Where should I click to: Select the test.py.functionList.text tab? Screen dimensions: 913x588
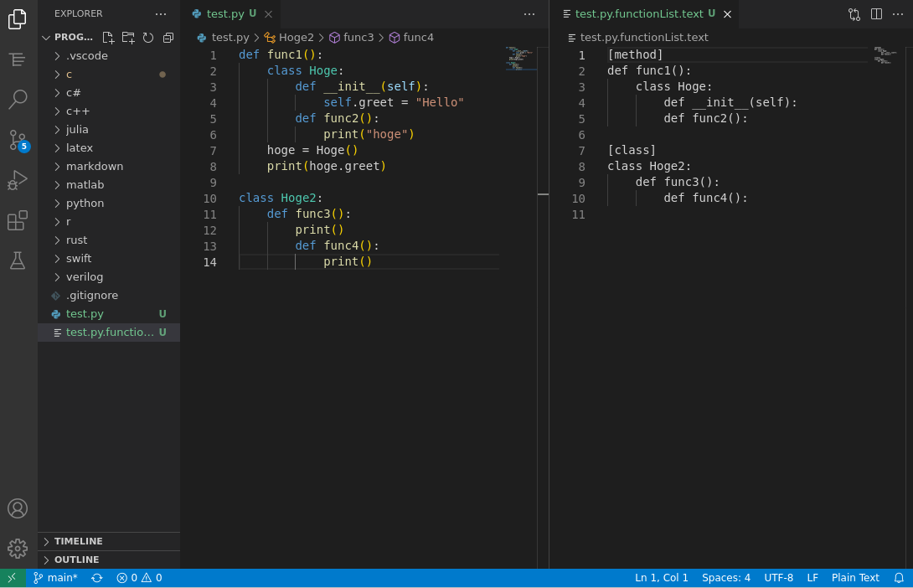(639, 13)
